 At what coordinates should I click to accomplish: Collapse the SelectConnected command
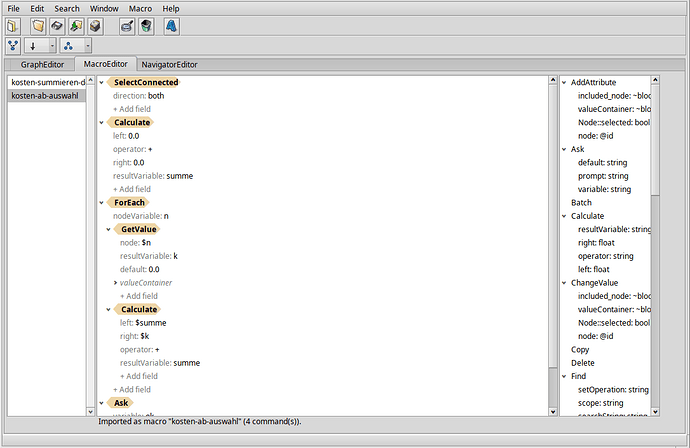click(x=102, y=82)
